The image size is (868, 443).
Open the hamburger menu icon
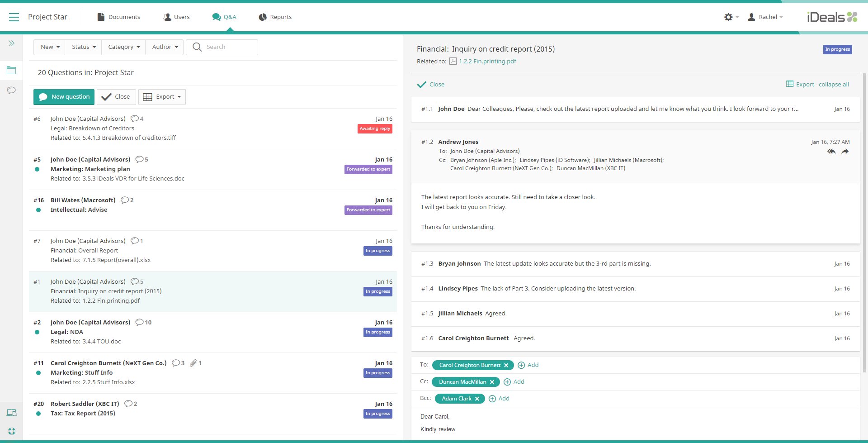pyautogui.click(x=14, y=17)
